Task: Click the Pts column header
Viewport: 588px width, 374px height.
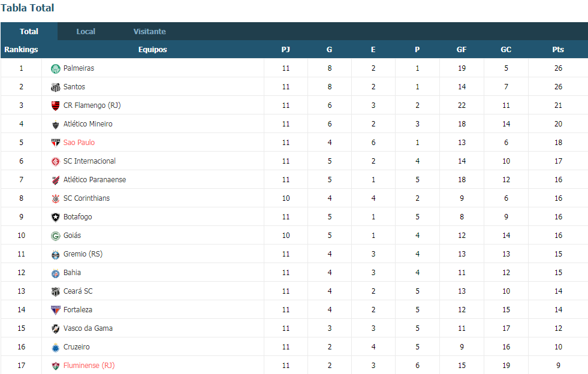Action: click(x=558, y=50)
